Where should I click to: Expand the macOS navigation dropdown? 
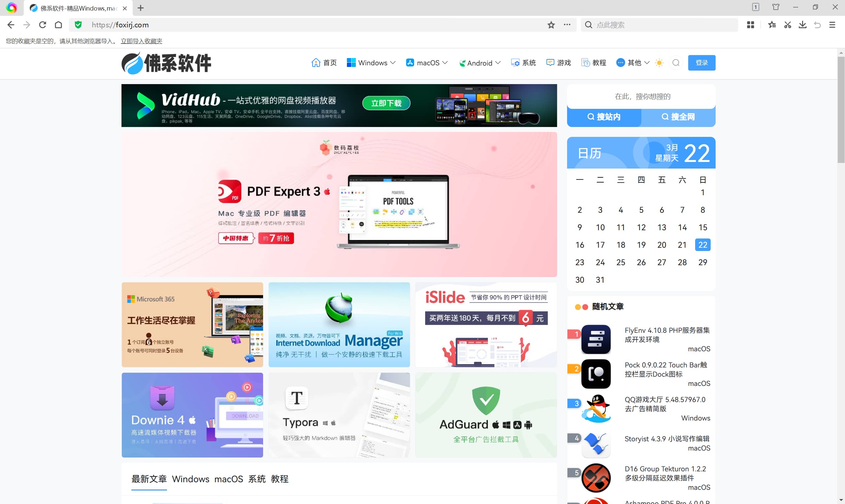[427, 63]
